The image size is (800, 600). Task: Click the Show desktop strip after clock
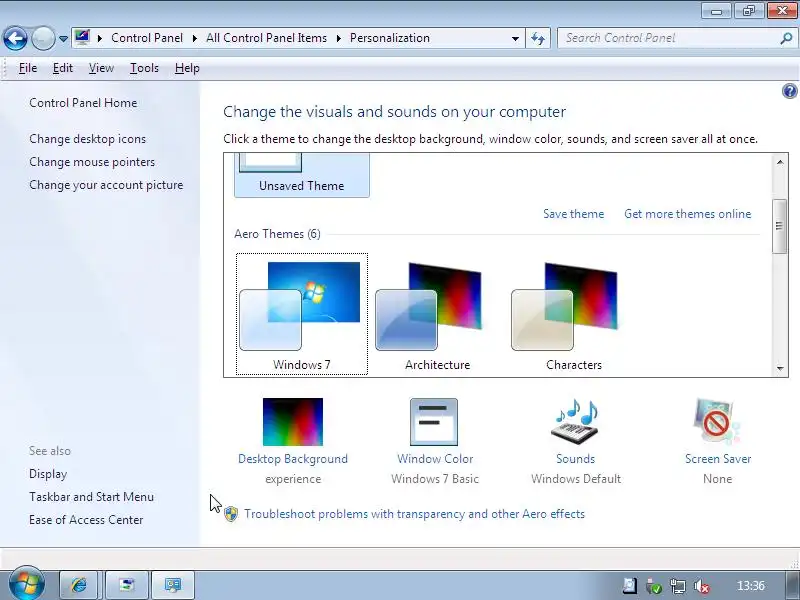790,585
